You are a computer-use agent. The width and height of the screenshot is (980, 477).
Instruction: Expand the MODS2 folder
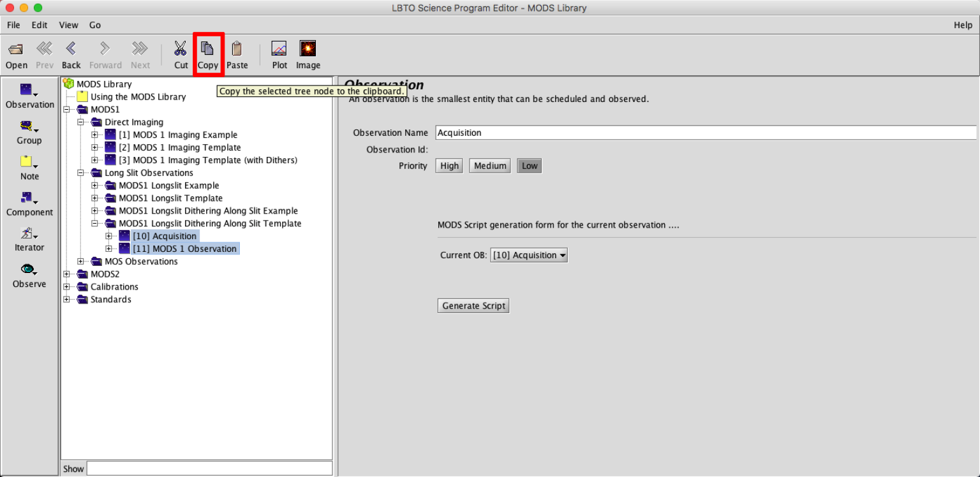(67, 274)
